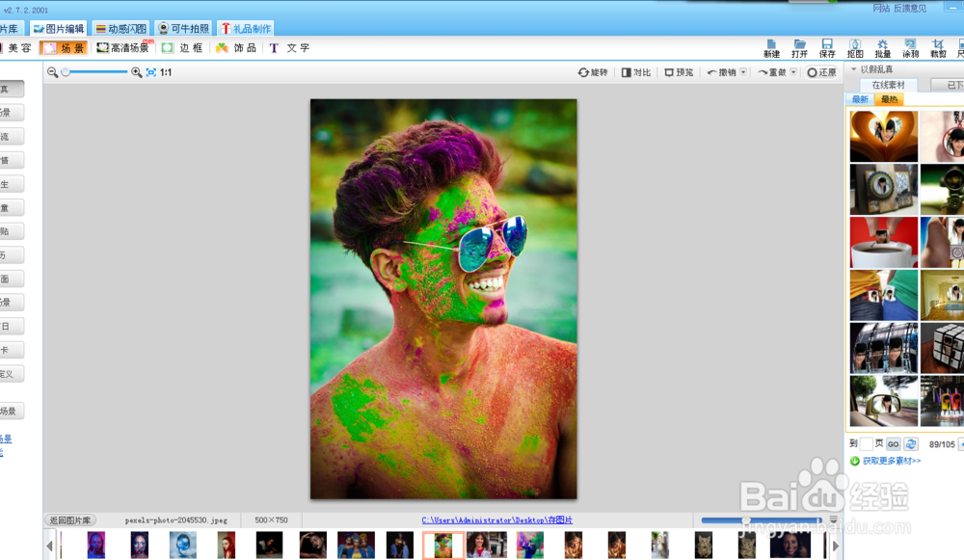
Task: Click the 500×750 dimensions text
Action: coord(271,520)
